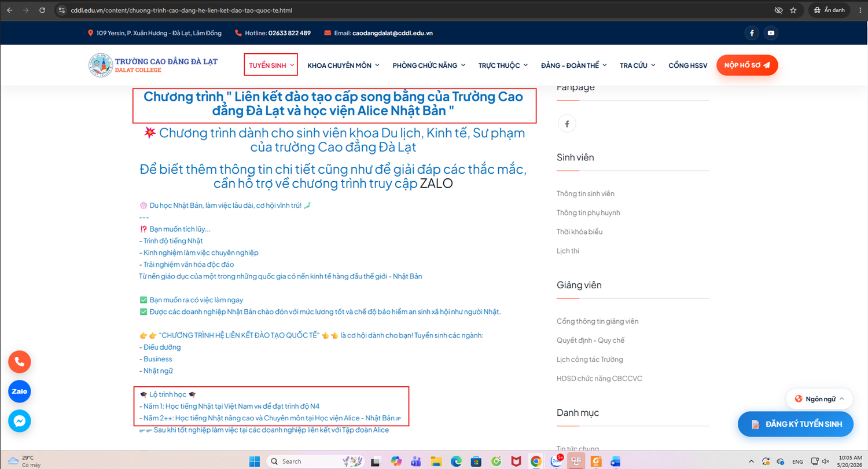Screen dimensions: 868x469
Task: Open Zalo app from the taskbar
Action: 556,461
